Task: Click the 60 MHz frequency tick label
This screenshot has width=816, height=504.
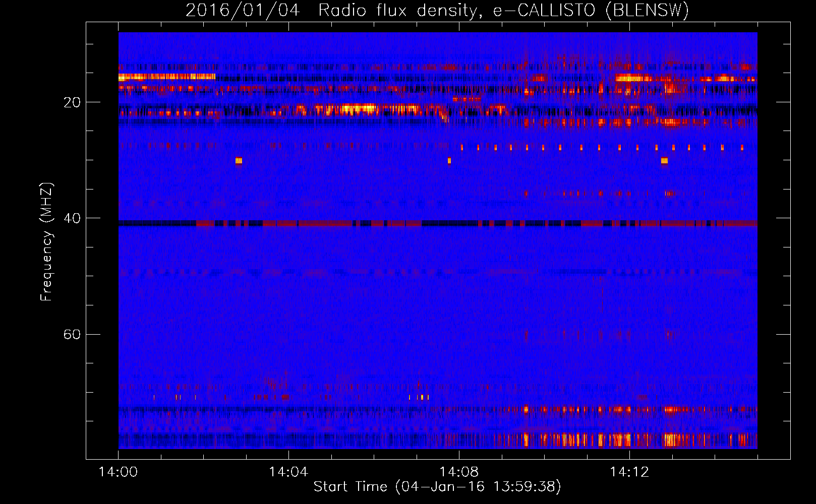Action: pyautogui.click(x=72, y=334)
